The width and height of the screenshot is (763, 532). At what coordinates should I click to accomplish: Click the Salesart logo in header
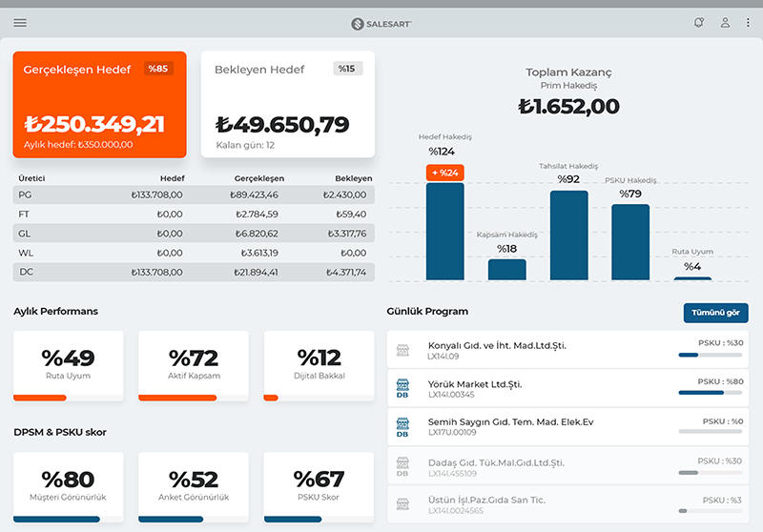click(x=381, y=23)
